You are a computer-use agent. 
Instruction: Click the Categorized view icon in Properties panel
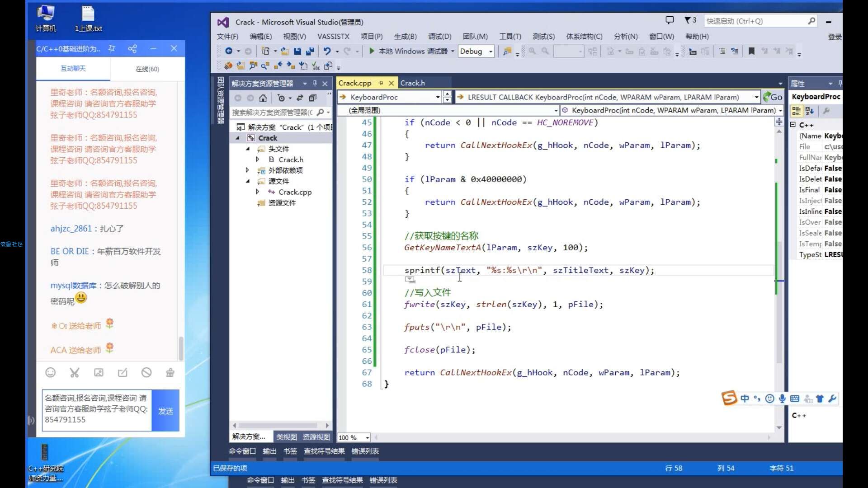(796, 111)
